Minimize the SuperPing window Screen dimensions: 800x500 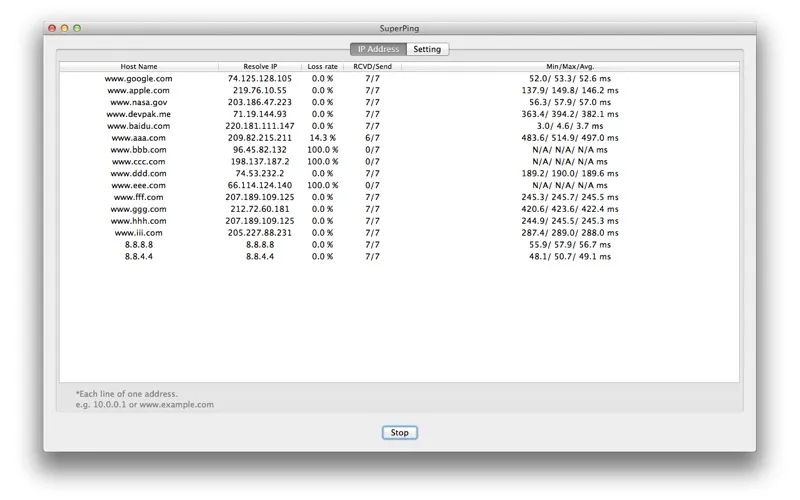65,29
